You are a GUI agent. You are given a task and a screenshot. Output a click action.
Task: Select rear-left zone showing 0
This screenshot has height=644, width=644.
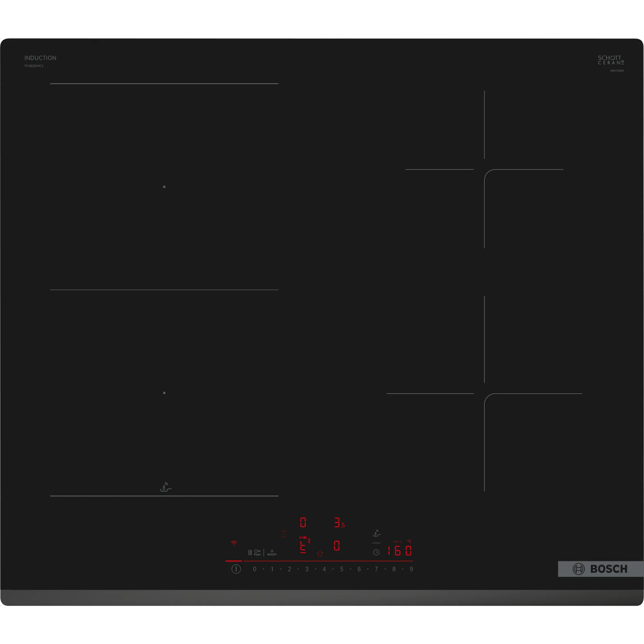pyautogui.click(x=303, y=522)
